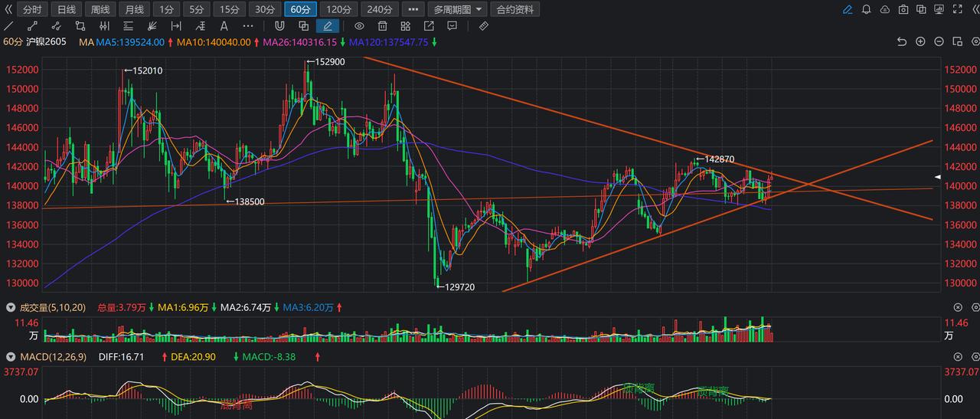Switch to 周线 weekly chart
The height and width of the screenshot is (419, 980).
[100, 10]
